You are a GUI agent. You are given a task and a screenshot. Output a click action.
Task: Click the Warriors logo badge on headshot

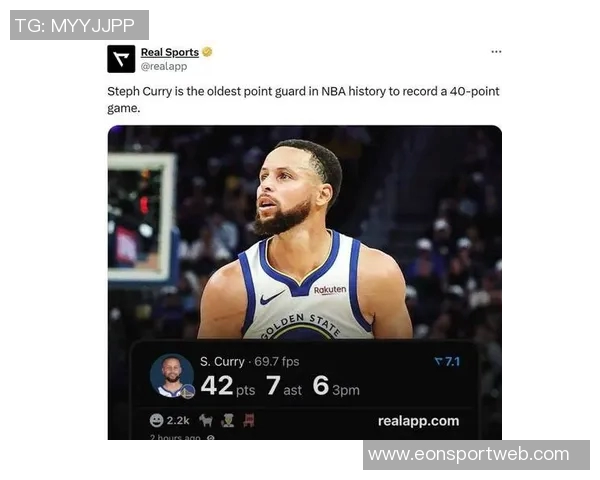[x=188, y=391]
